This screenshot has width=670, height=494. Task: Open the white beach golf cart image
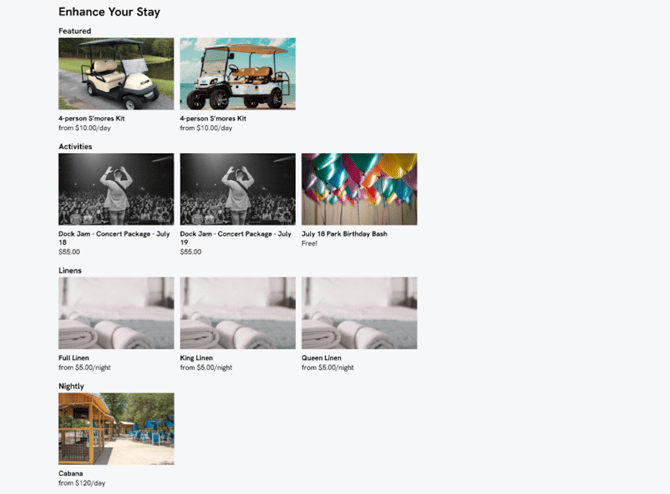pos(238,74)
